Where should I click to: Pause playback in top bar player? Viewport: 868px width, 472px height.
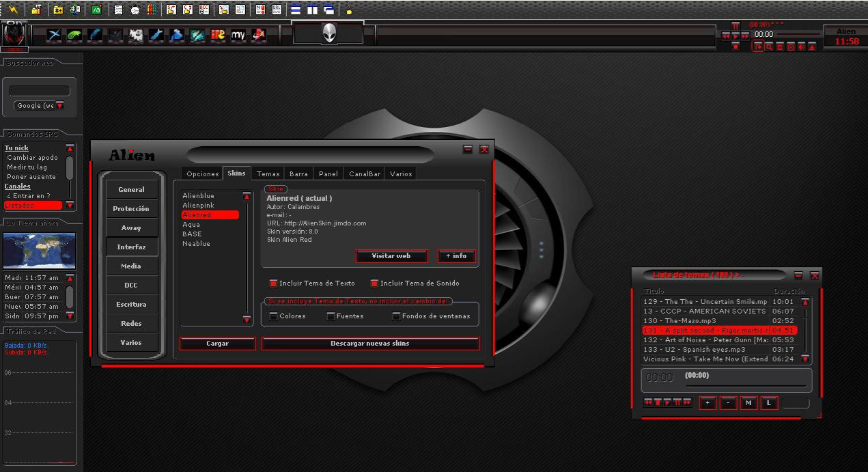(736, 26)
